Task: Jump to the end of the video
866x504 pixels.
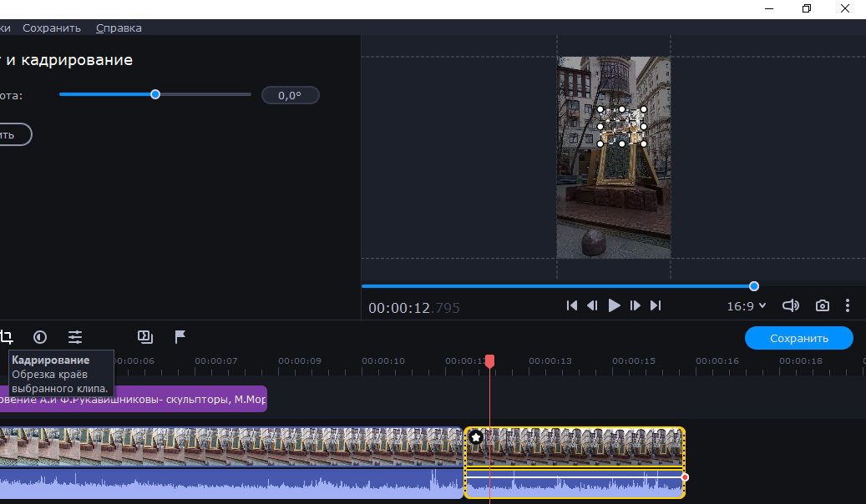Action: pyautogui.click(x=656, y=305)
